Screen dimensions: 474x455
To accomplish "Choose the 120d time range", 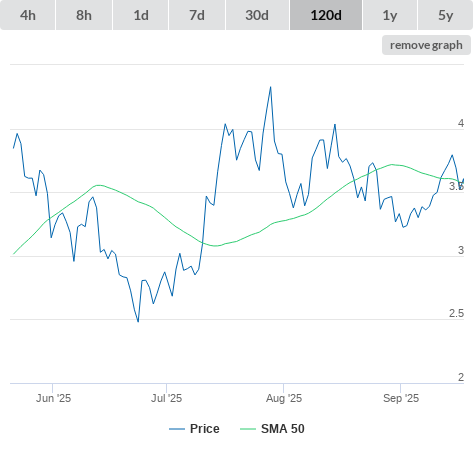I will tap(326, 15).
